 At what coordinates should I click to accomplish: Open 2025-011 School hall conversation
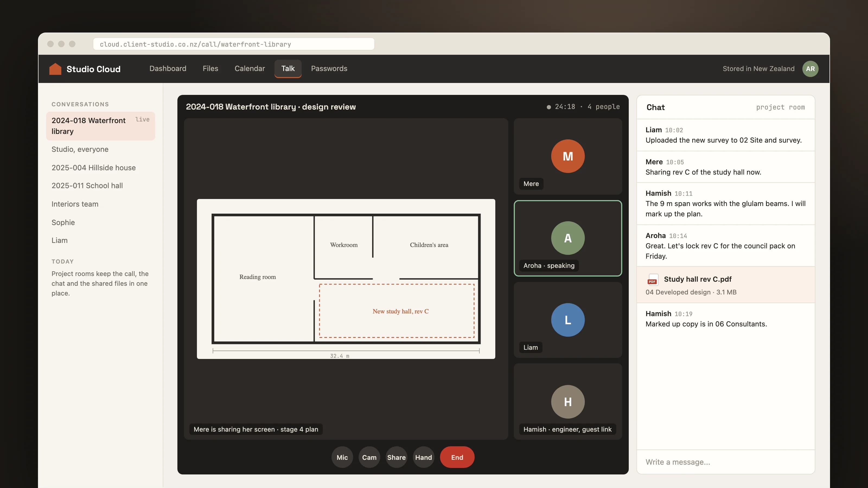100,185
